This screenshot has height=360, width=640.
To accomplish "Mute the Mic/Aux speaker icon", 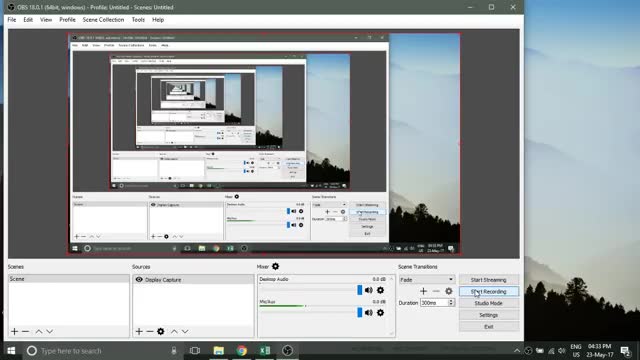I will (x=369, y=313).
